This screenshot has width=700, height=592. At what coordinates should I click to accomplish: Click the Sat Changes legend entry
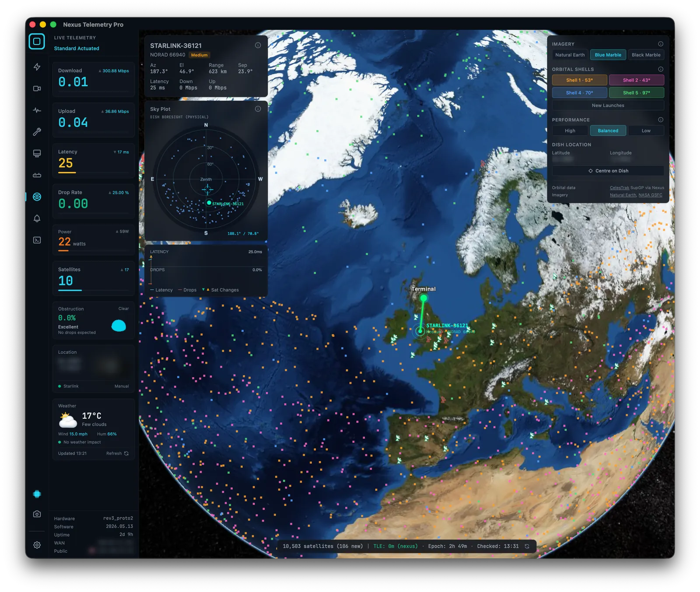[x=220, y=290]
